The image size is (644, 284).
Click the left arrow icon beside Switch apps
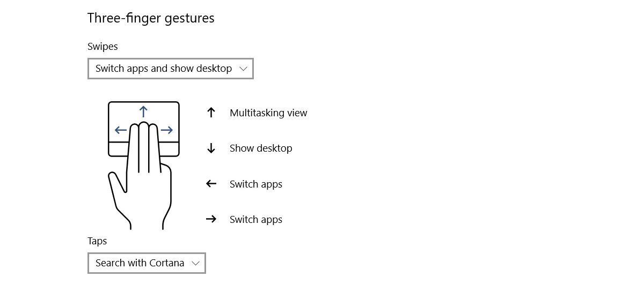pyautogui.click(x=211, y=184)
